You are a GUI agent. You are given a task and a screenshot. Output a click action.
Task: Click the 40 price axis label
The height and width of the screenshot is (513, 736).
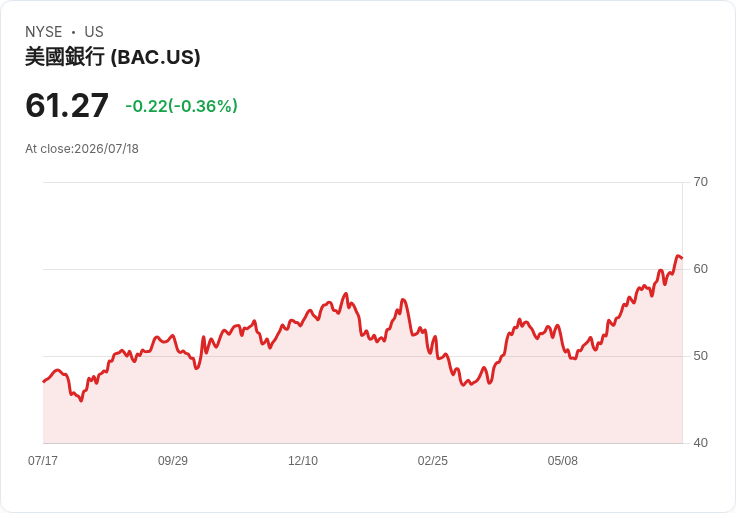click(x=700, y=443)
